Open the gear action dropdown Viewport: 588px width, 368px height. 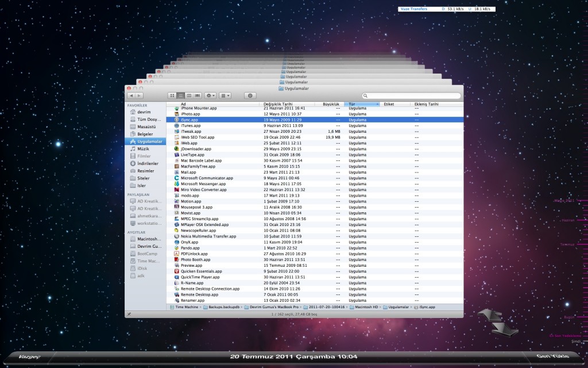click(x=210, y=96)
